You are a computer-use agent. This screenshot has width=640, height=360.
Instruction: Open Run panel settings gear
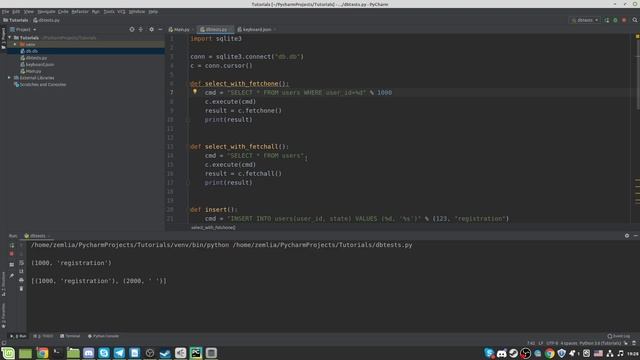coord(627,236)
